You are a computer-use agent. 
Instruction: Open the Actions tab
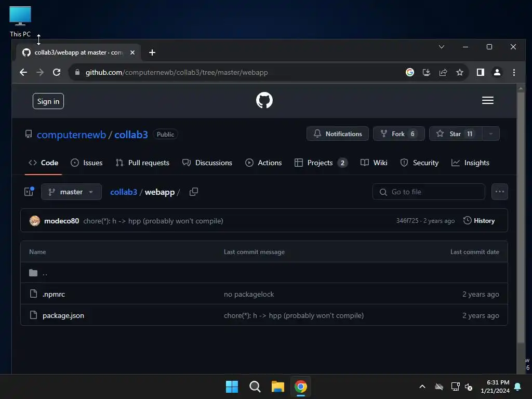pyautogui.click(x=263, y=163)
